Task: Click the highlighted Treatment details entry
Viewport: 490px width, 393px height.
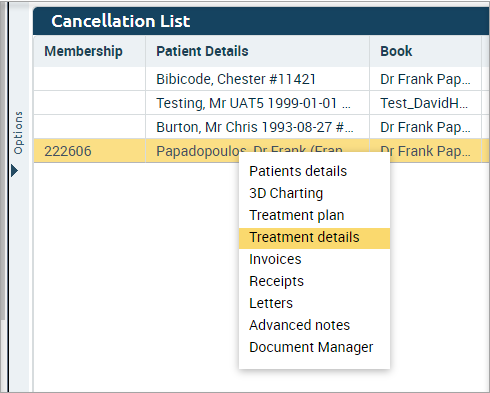Action: pyautogui.click(x=314, y=238)
